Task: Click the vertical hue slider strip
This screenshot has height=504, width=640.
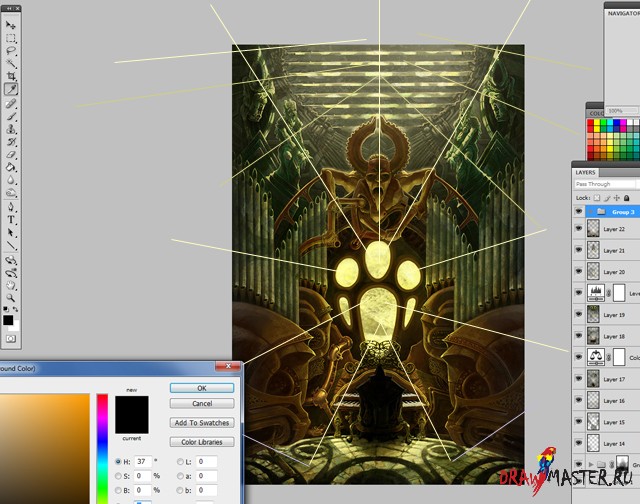Action: pyautogui.click(x=102, y=449)
